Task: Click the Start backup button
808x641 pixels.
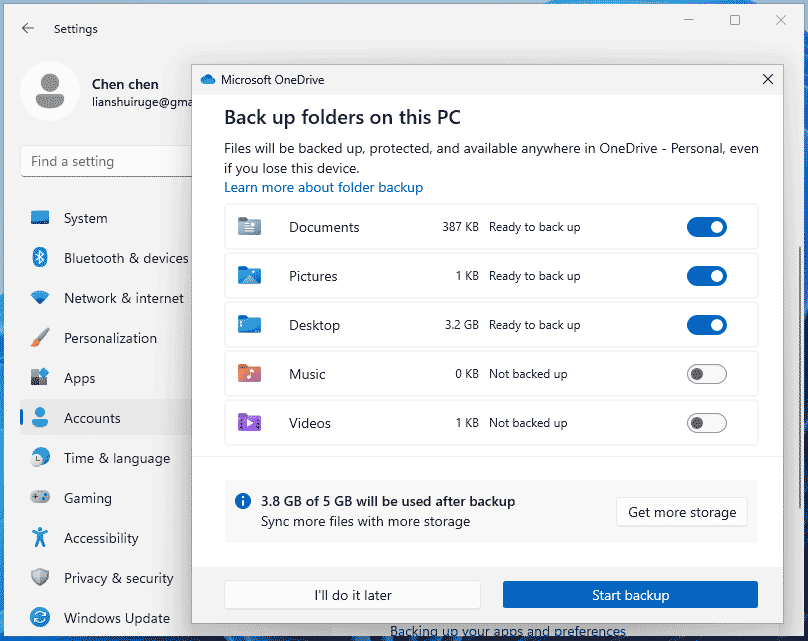Action: [630, 594]
